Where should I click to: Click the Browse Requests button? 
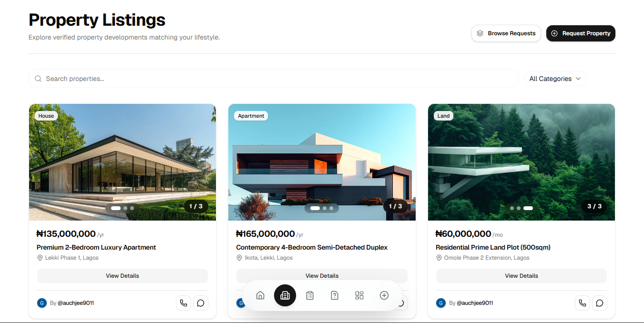506,33
